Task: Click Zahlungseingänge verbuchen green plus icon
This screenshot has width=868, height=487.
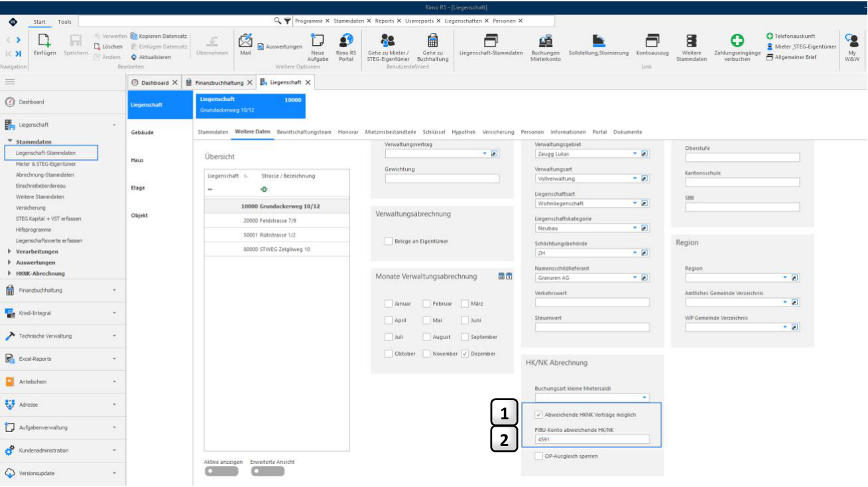Action: (737, 41)
